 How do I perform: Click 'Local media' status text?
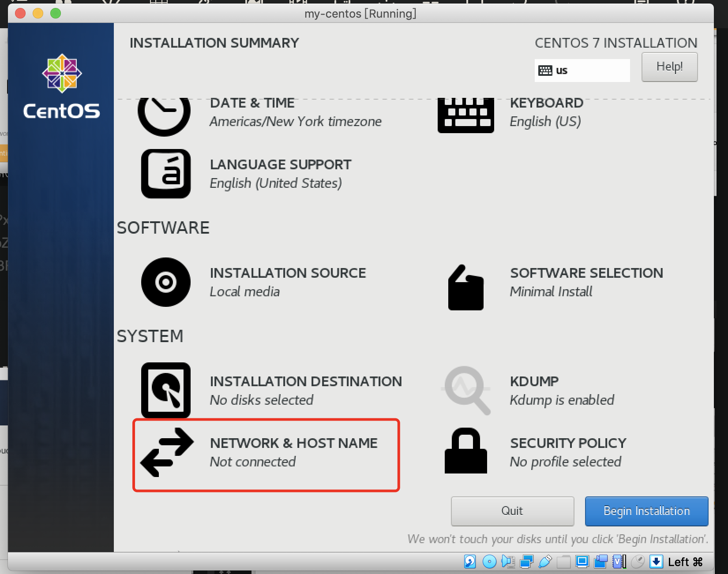[245, 291]
